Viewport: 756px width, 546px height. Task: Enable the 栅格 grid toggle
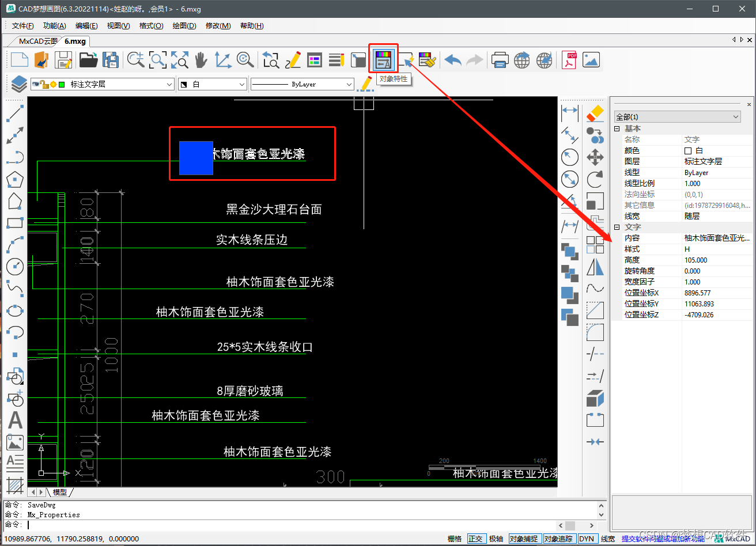(x=454, y=539)
